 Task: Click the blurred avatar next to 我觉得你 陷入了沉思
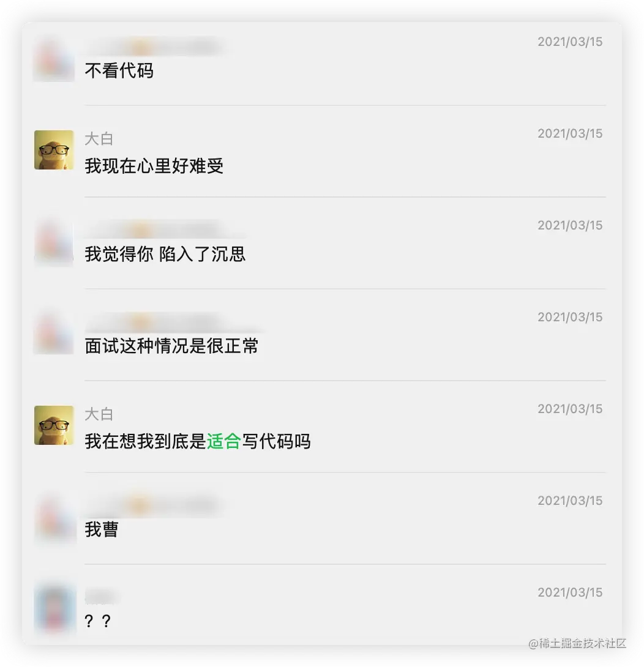click(x=54, y=242)
